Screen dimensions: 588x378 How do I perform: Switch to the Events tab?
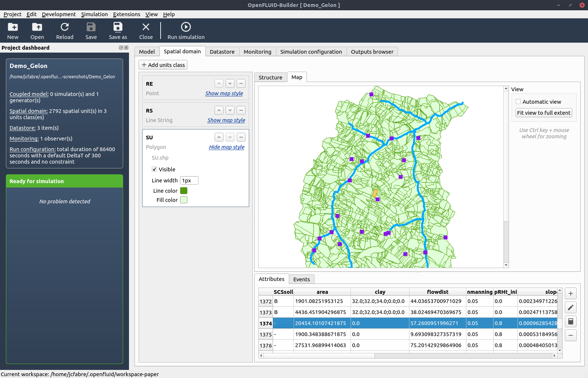click(301, 279)
